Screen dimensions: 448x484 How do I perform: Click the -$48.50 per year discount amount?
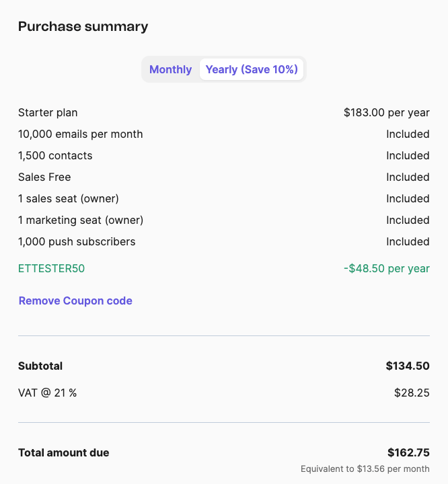[386, 268]
